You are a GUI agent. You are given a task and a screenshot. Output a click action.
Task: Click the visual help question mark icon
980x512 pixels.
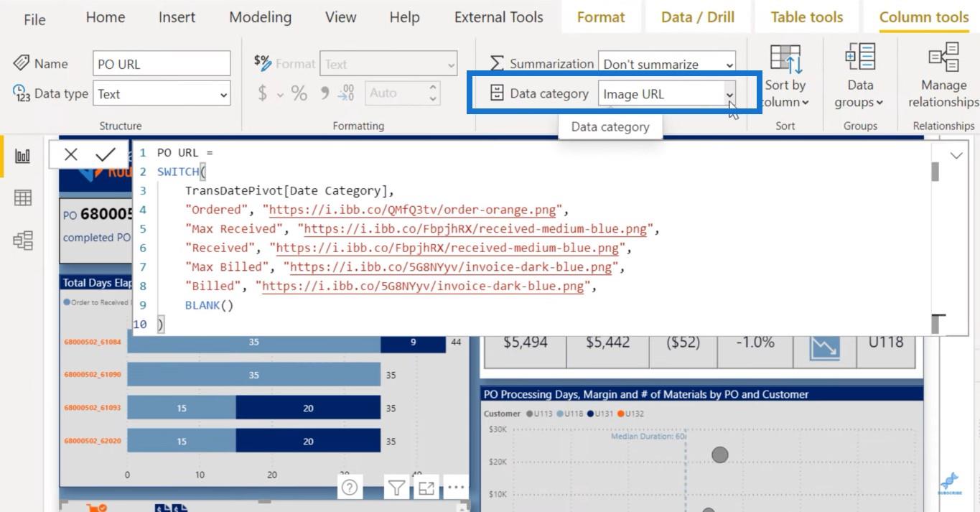tap(350, 488)
